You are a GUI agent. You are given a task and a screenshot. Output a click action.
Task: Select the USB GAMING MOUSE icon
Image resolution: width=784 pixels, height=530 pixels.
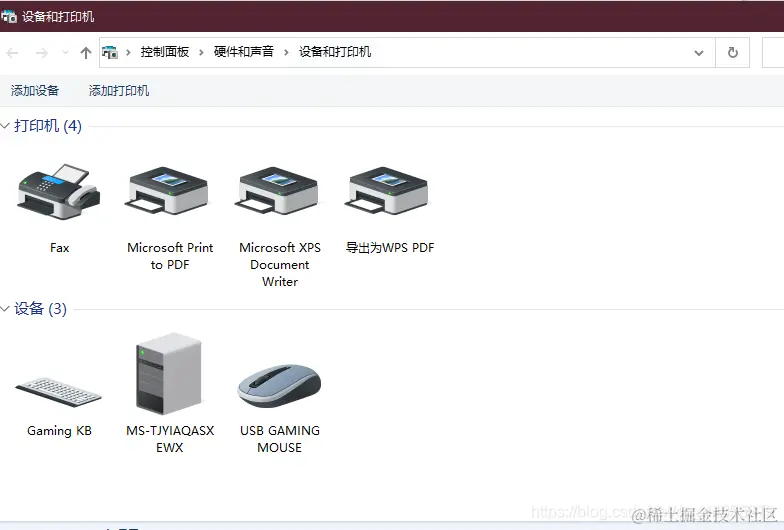click(x=279, y=386)
